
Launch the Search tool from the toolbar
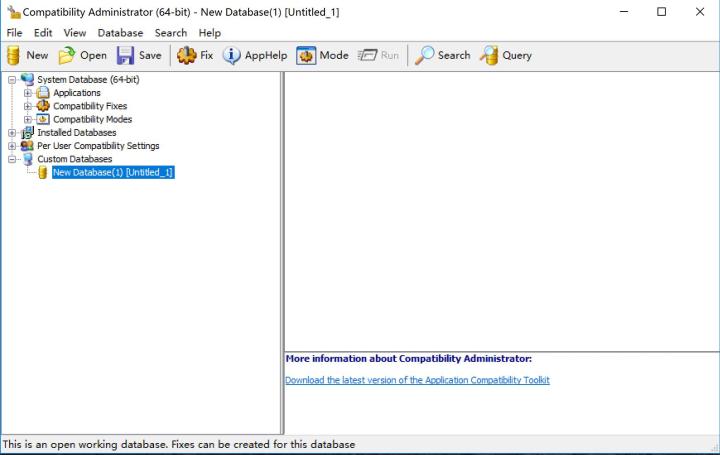click(x=442, y=55)
